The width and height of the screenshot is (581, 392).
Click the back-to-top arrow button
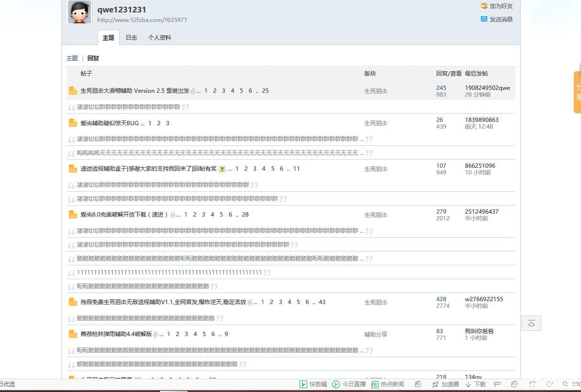[x=531, y=323]
